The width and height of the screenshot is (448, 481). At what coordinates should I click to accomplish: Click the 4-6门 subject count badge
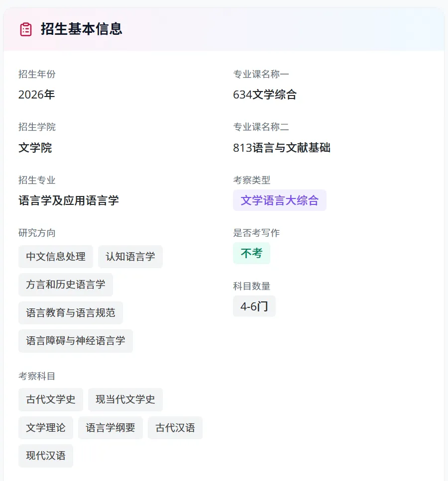click(x=254, y=306)
